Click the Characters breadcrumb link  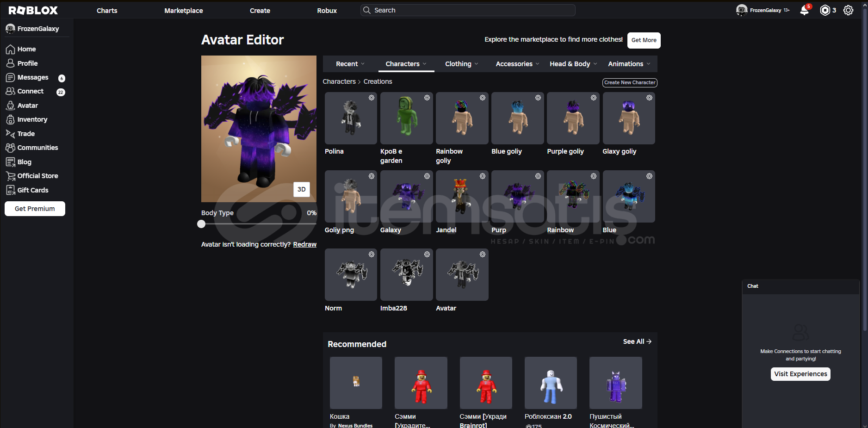pyautogui.click(x=339, y=81)
